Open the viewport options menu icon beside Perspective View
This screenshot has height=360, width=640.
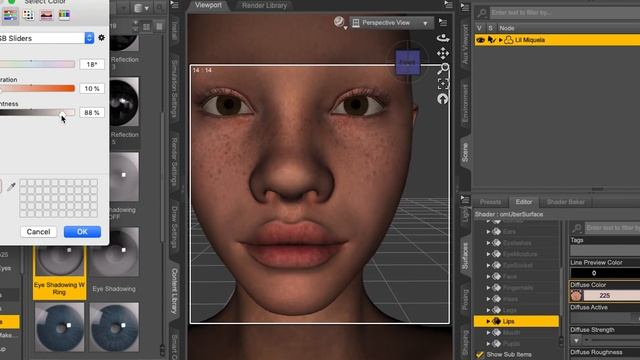coord(442,22)
